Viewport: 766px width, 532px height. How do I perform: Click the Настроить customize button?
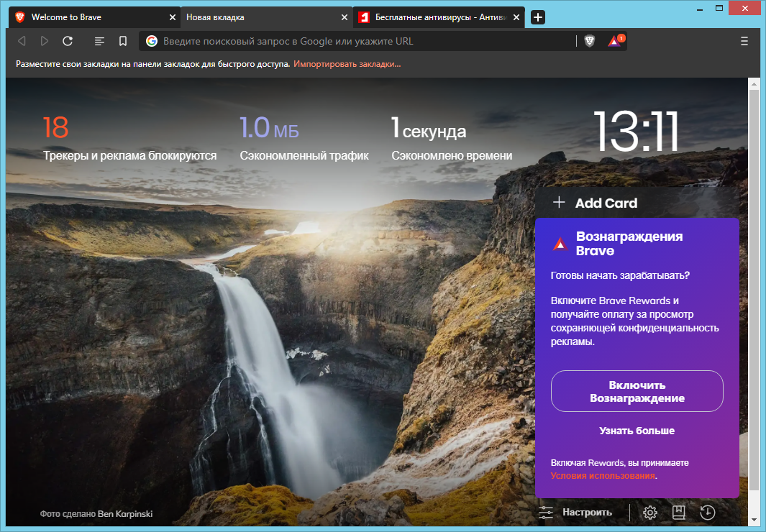[575, 513]
